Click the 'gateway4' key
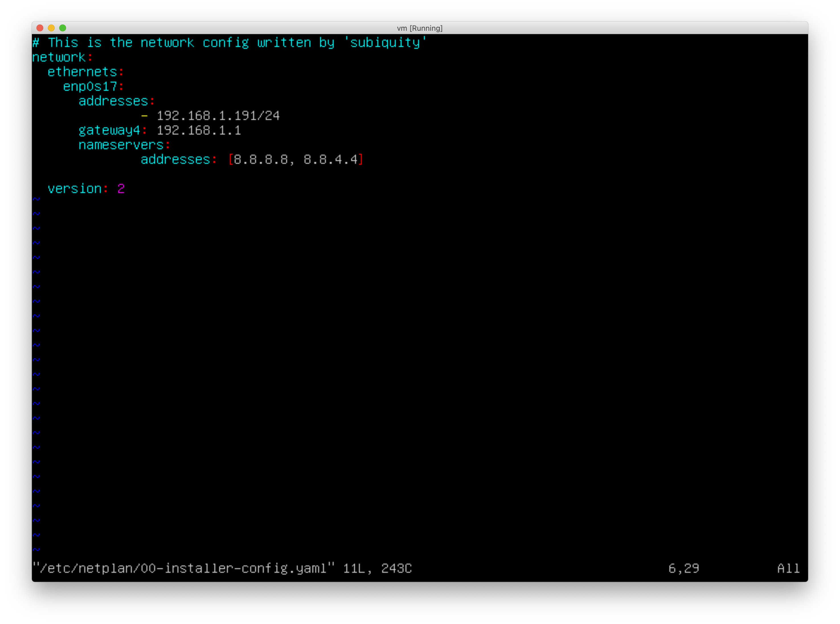This screenshot has width=840, height=624. tap(109, 130)
